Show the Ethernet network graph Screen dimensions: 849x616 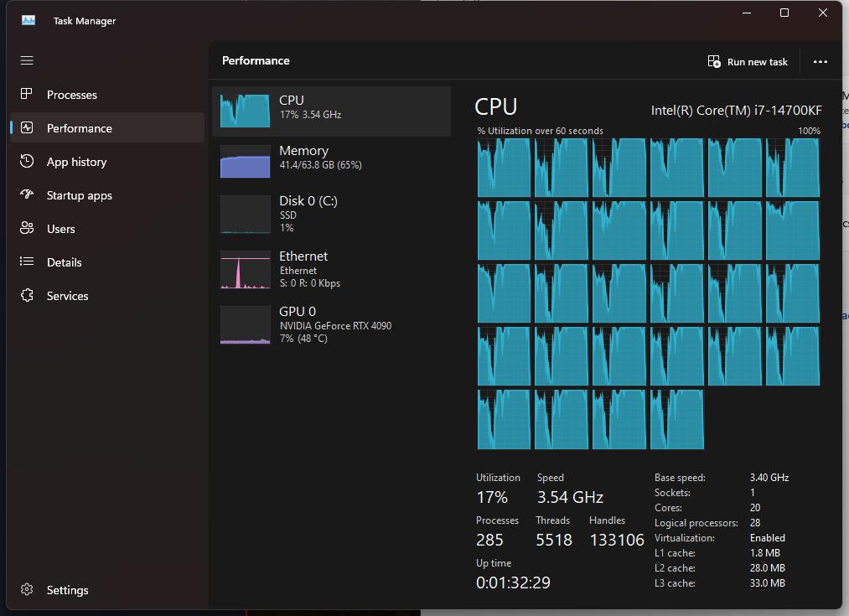[331, 269]
